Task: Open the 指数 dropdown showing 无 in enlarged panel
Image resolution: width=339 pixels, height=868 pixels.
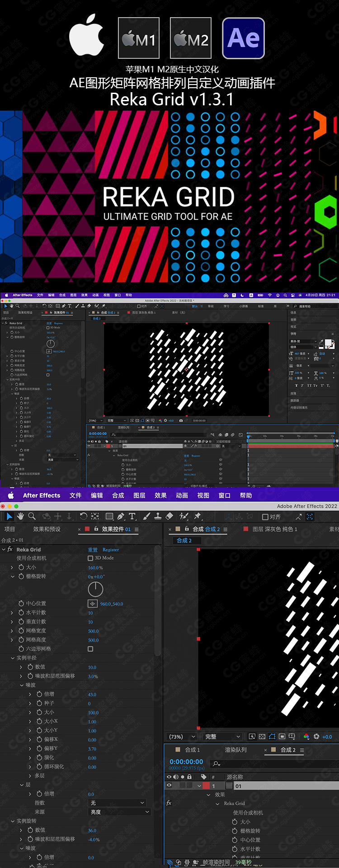Action: tap(117, 803)
